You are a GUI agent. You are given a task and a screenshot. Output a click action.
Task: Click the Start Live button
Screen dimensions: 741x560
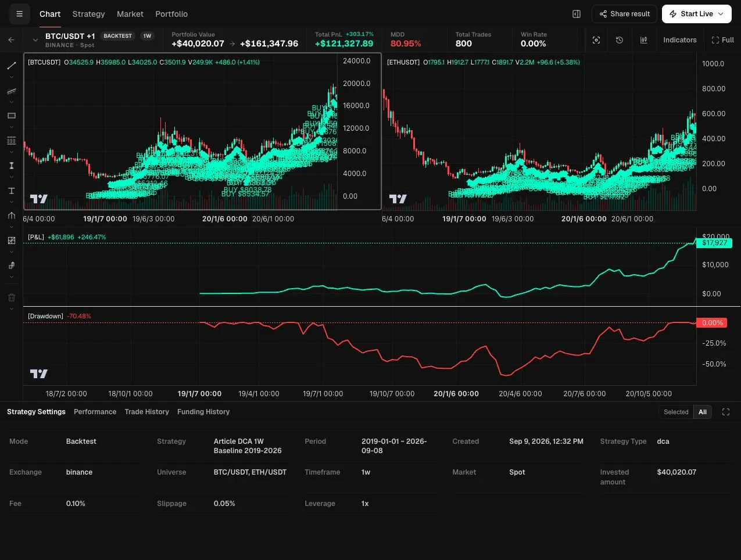click(x=697, y=14)
